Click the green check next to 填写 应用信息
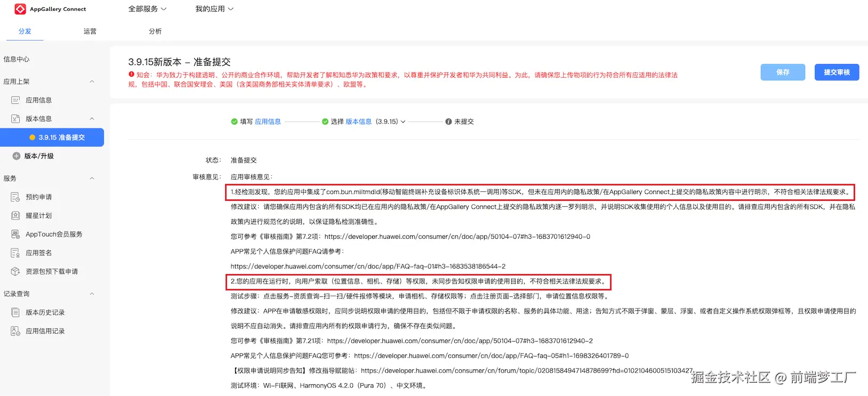Viewport: 868px width, 396px height. coord(234,122)
